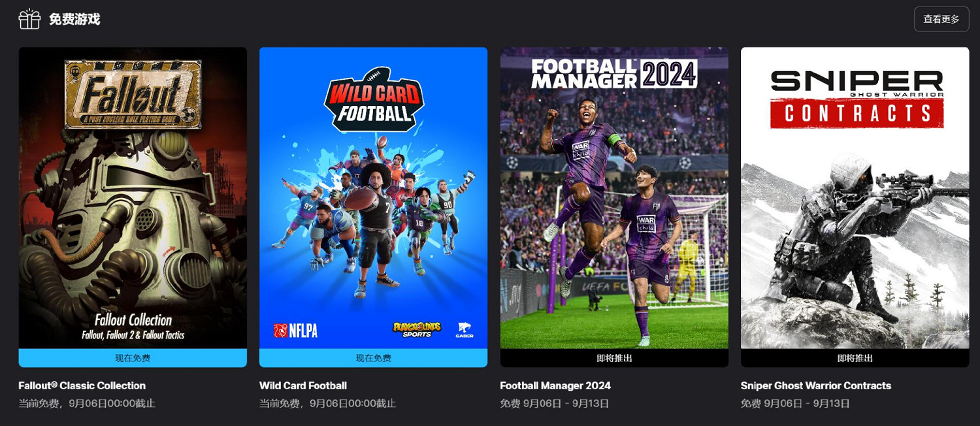Open the Football Manager 2024 cover art
Screen dimensions: 980x426
pos(614,198)
